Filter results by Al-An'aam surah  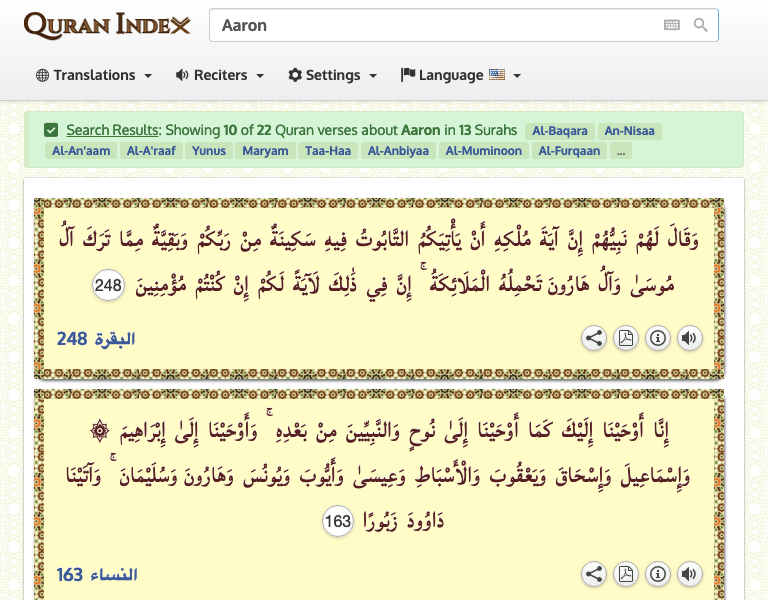point(81,151)
